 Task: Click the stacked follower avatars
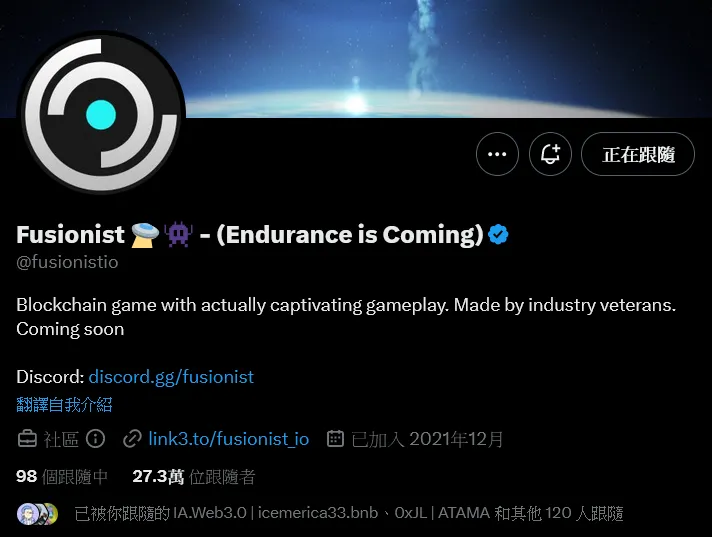click(x=38, y=513)
